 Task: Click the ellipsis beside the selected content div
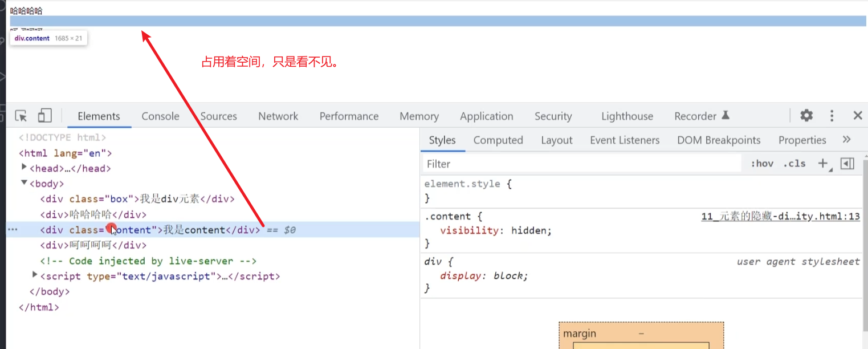[x=12, y=230]
